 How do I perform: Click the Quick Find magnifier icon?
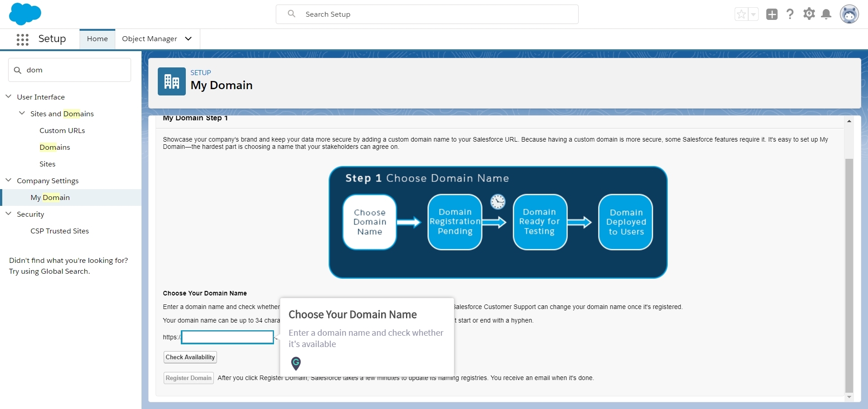tap(18, 70)
